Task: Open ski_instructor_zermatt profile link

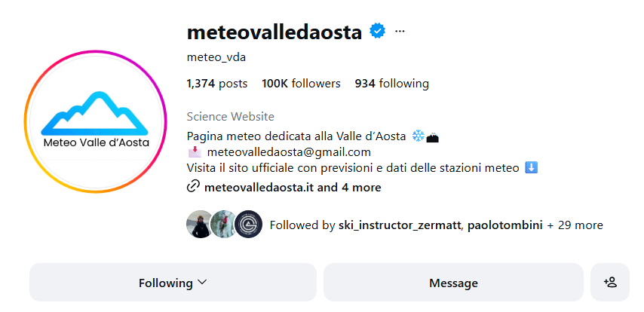Action: click(399, 225)
